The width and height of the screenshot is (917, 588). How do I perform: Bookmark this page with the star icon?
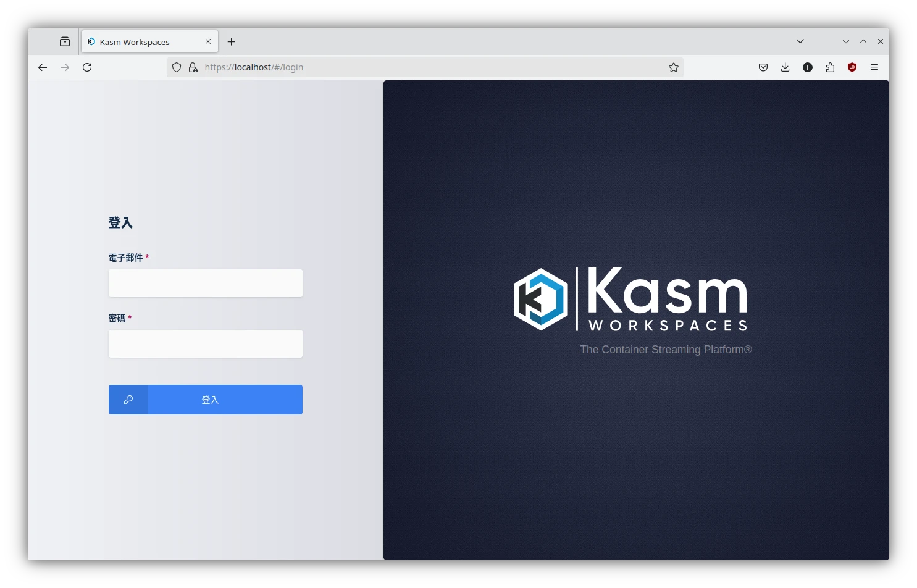[x=674, y=67]
